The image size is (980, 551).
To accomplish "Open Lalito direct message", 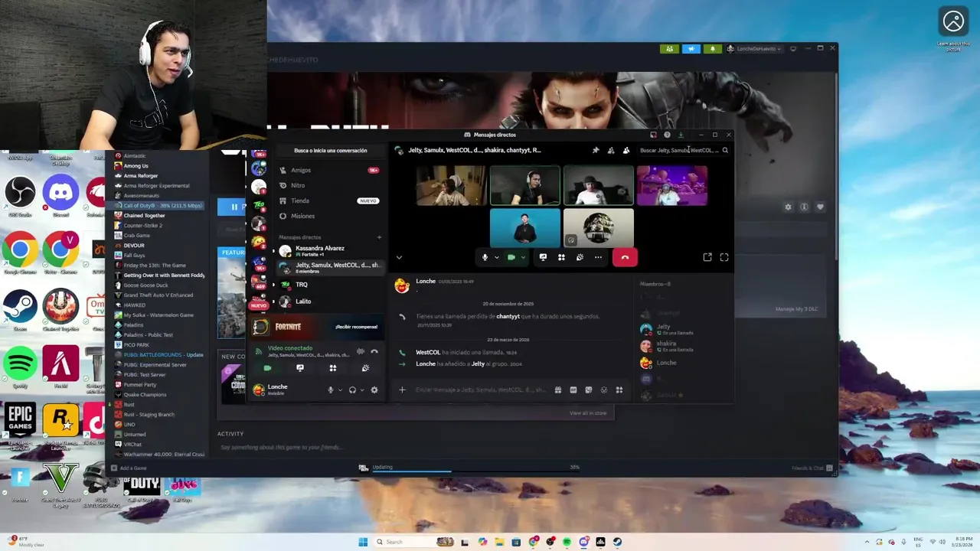I will coord(329,302).
